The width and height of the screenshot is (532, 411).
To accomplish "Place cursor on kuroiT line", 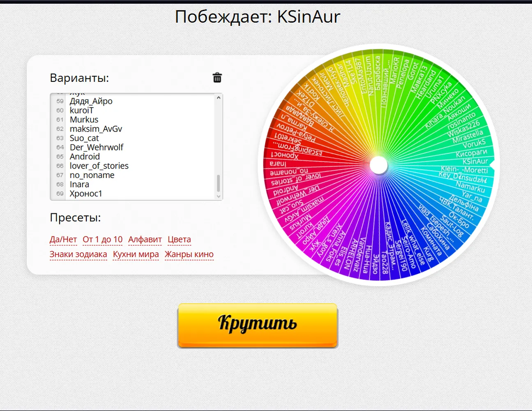I will tap(82, 110).
